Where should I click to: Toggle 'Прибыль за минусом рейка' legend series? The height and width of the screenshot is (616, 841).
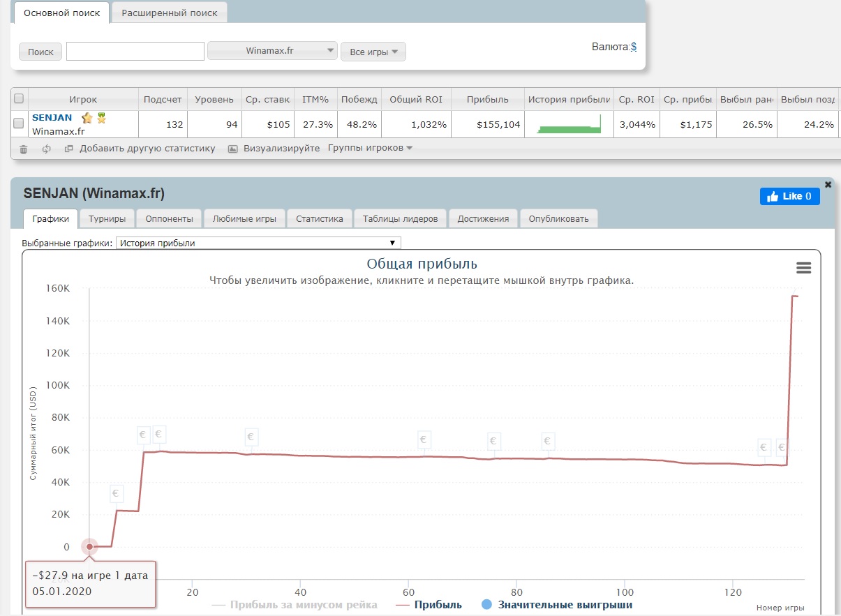(x=295, y=605)
